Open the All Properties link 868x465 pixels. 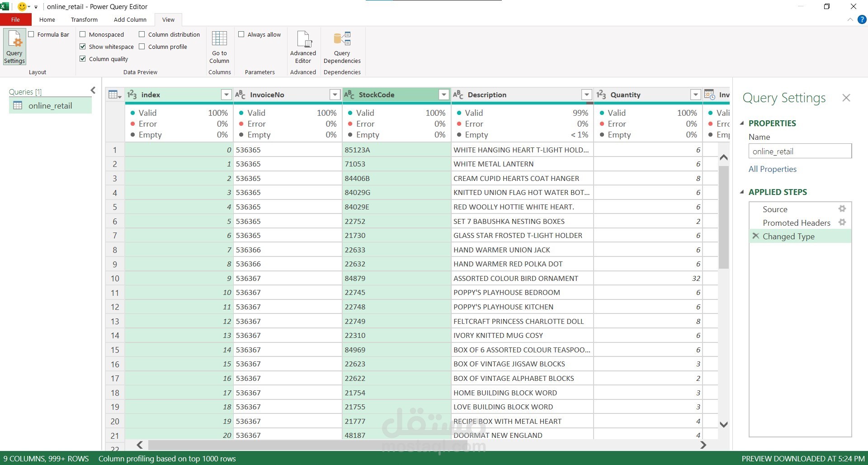pyautogui.click(x=773, y=169)
